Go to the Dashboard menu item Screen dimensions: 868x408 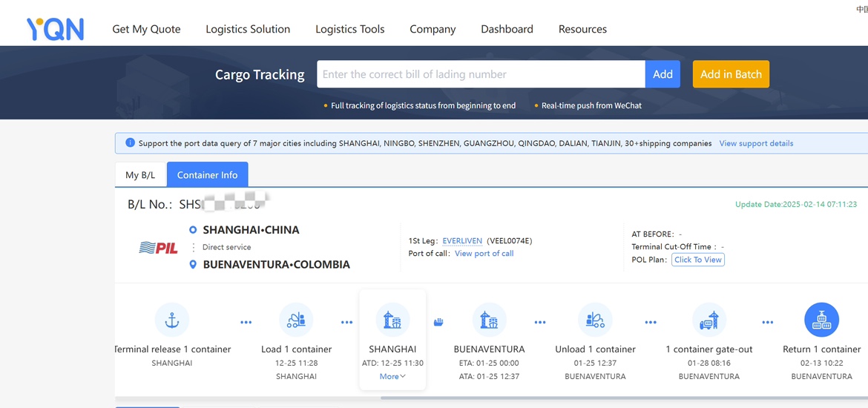(x=507, y=30)
